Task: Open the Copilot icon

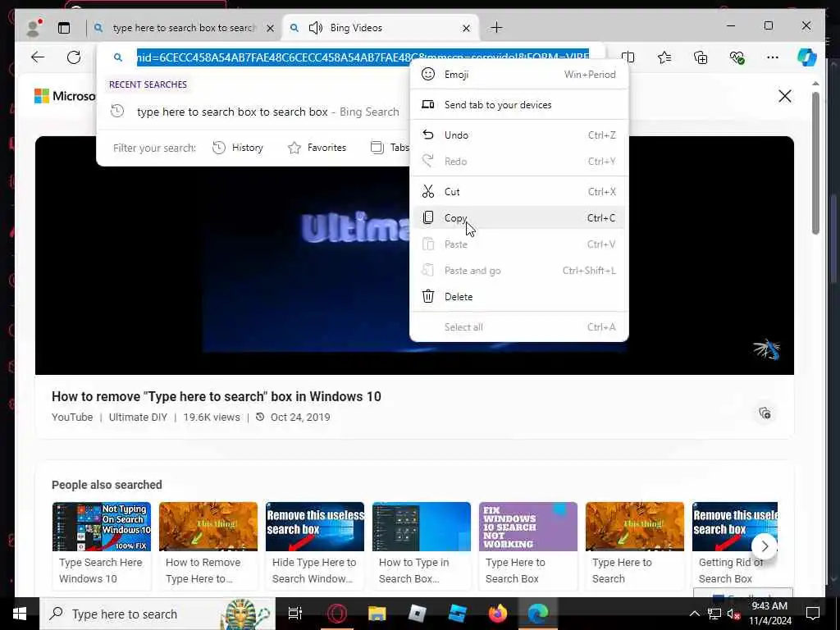Action: (x=807, y=57)
